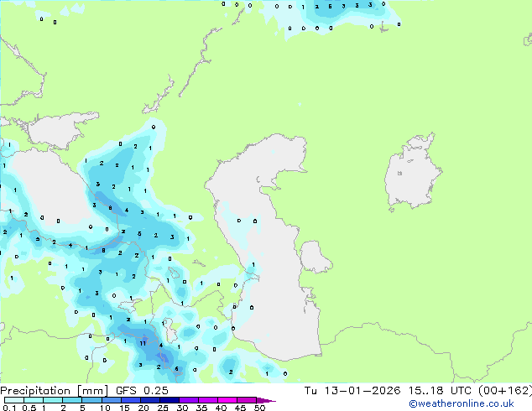Click the legend scale label "50"

[260, 408]
